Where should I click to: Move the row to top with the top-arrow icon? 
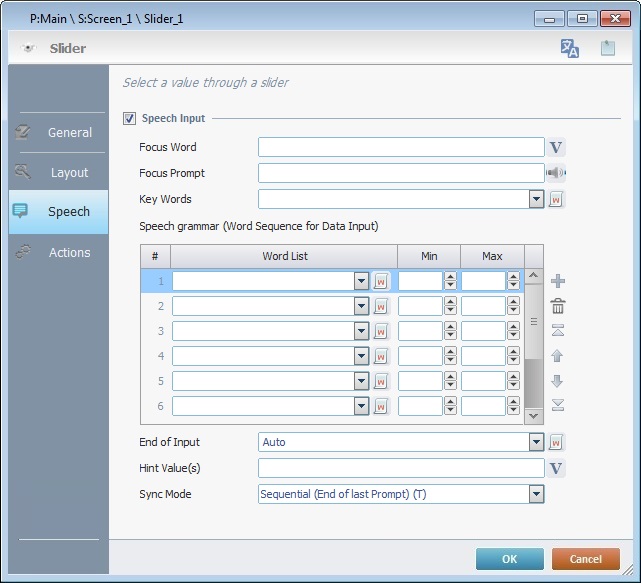[558, 331]
